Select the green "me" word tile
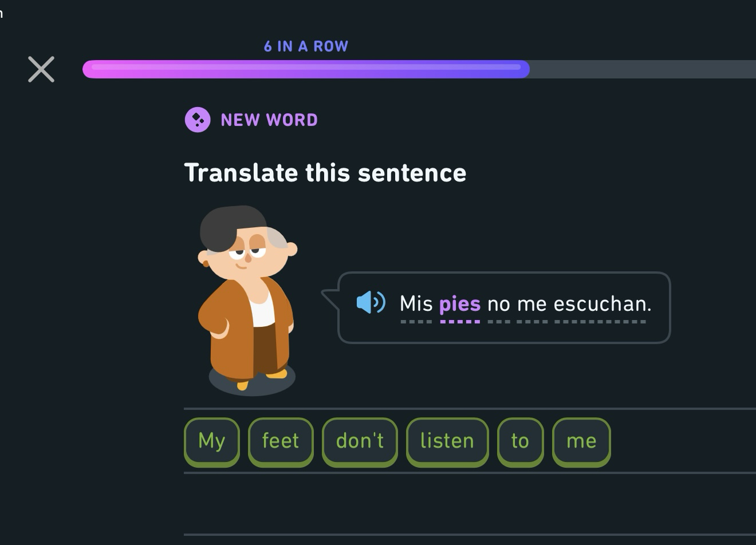Screen dimensions: 756x545 click(x=581, y=441)
